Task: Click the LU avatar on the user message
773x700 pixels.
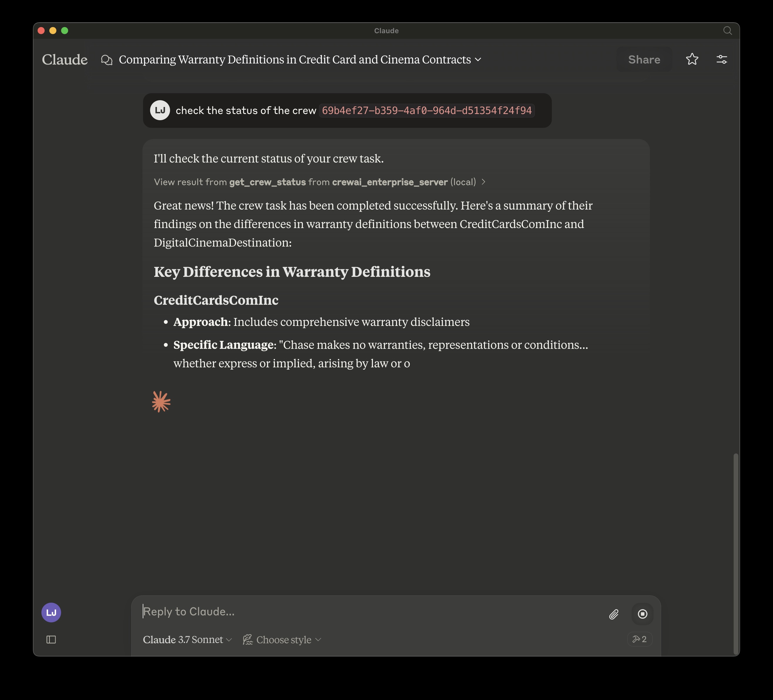Action: pos(160,110)
